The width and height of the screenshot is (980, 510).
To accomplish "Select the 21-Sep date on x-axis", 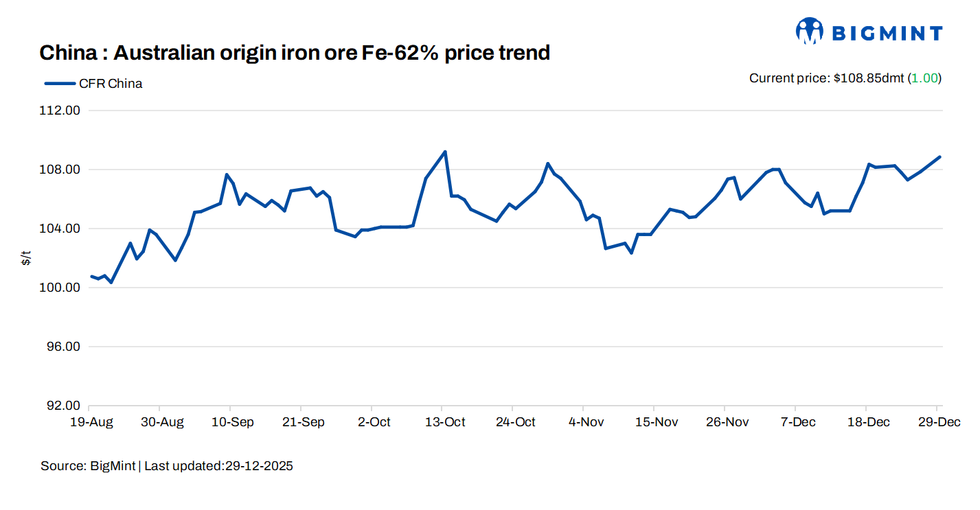I will pos(304,422).
